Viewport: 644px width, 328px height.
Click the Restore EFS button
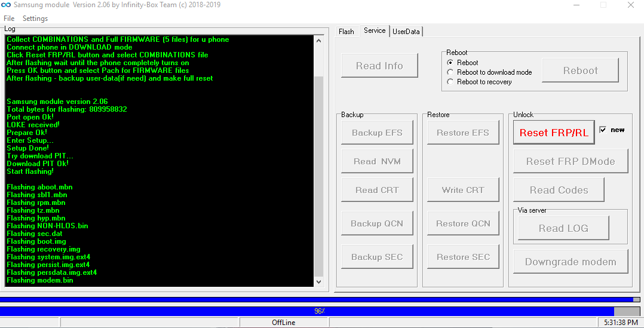point(463,133)
